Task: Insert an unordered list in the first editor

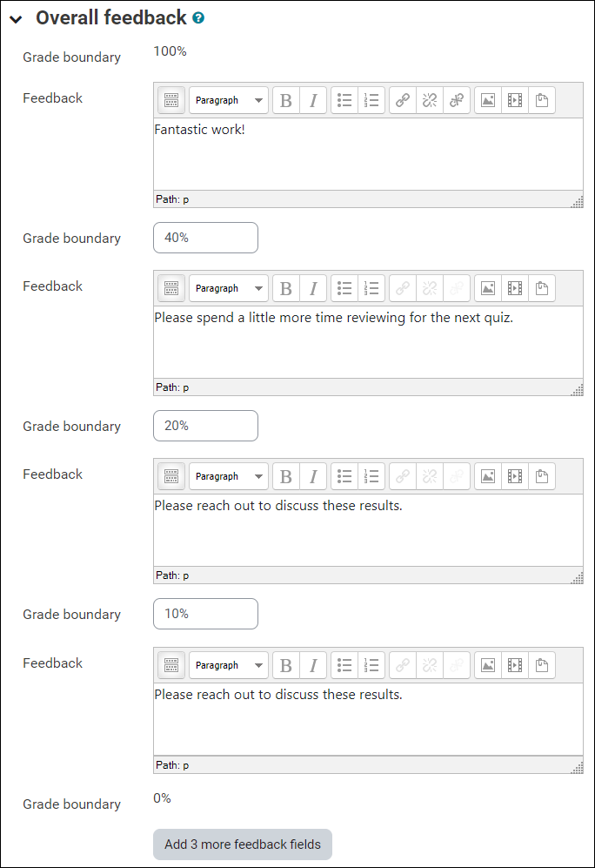Action: (344, 100)
